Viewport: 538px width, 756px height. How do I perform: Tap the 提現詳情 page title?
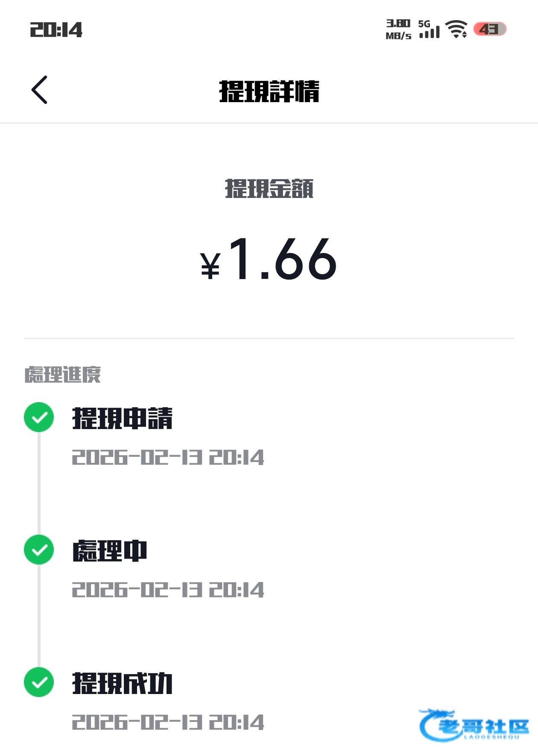pyautogui.click(x=269, y=91)
